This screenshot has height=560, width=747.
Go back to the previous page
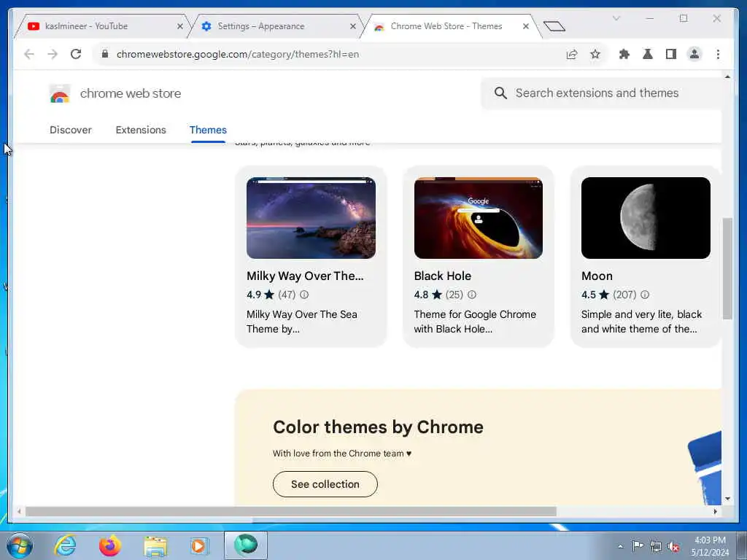[x=29, y=54]
